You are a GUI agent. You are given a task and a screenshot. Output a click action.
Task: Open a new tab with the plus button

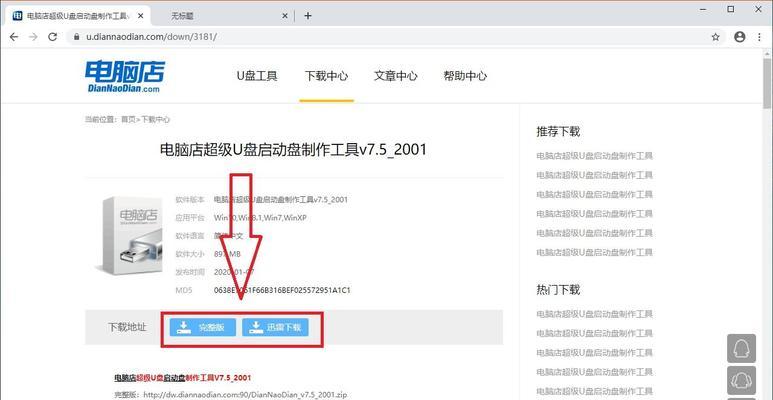(308, 16)
